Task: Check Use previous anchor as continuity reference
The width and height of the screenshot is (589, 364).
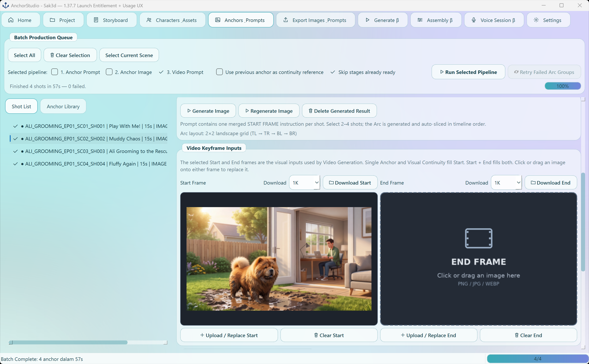Action: (220, 72)
